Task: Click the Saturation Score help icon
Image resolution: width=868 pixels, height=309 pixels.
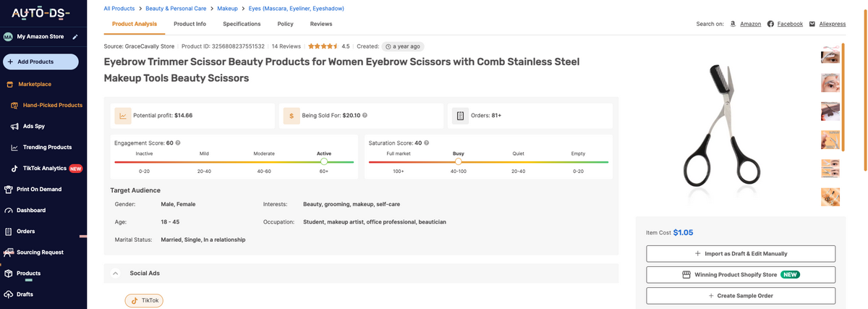Action: (427, 143)
